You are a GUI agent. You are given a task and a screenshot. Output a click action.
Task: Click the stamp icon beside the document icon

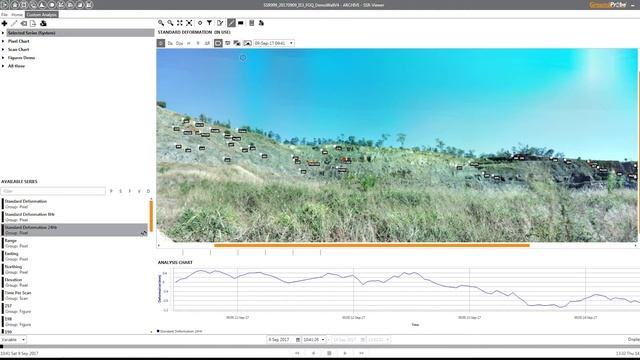[x=43, y=24]
